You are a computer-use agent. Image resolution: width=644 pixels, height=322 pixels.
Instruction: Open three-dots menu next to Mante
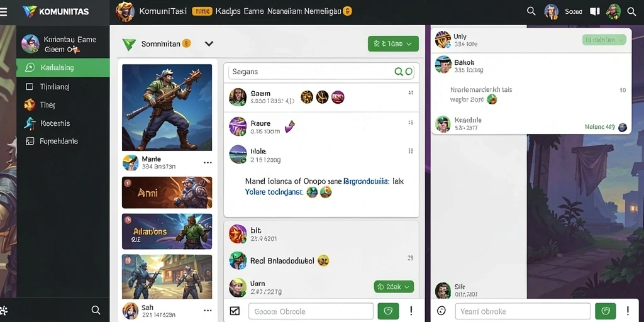pos(208,163)
